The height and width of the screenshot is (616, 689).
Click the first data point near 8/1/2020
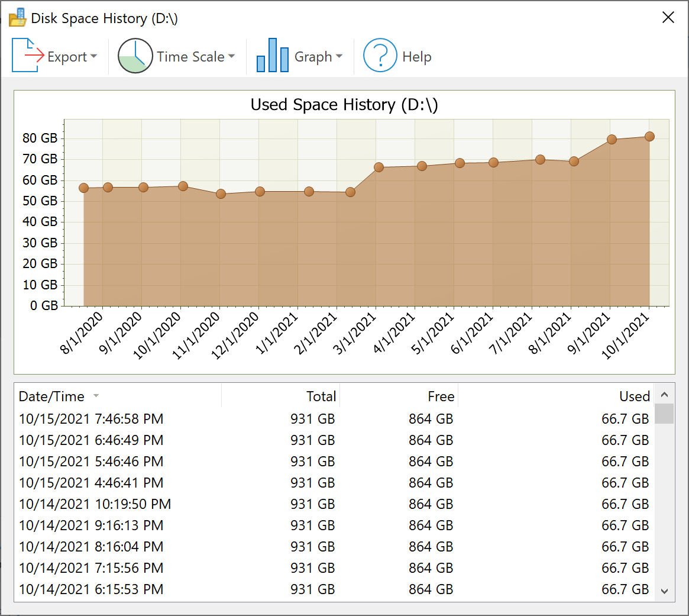pos(83,188)
